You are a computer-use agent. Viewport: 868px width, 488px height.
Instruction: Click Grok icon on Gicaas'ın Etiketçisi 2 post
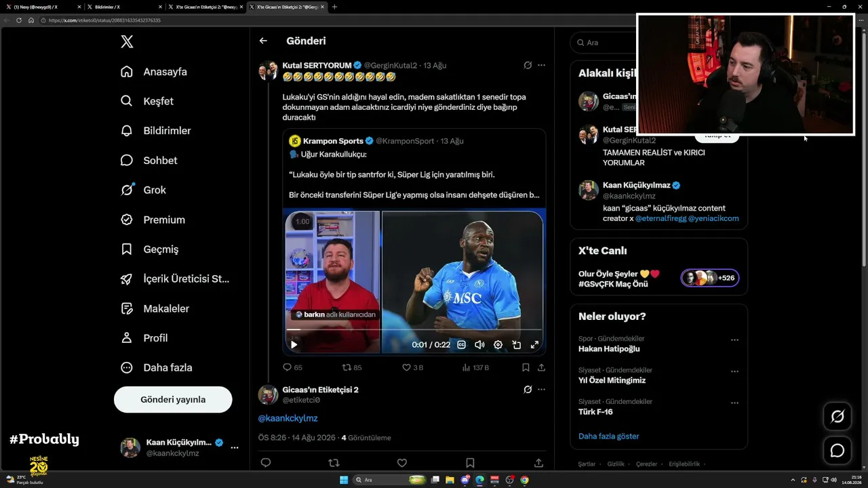528,390
